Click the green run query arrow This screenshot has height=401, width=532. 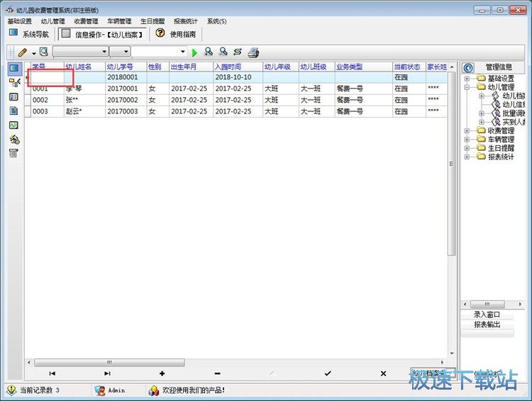pyautogui.click(x=194, y=52)
